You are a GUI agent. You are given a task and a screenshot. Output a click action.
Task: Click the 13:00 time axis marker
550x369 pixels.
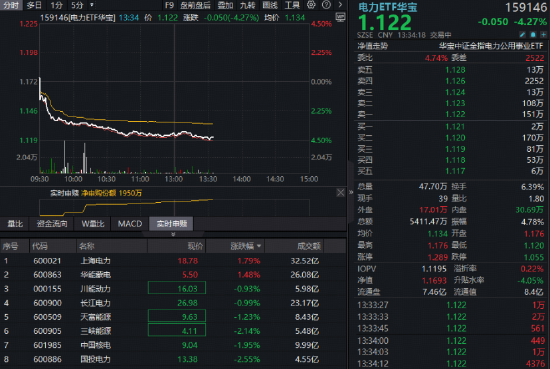pos(174,179)
